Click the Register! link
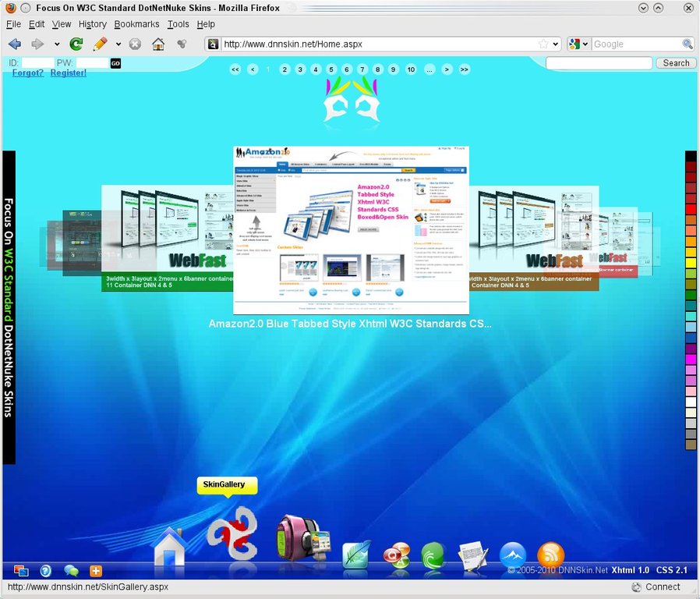Viewport: 700px width, 599px height. (x=69, y=73)
